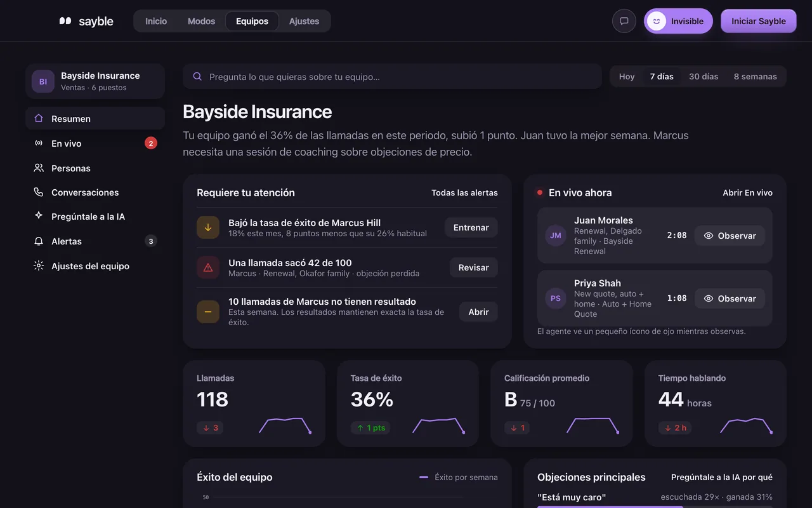
Task: Click Abrir on the missing results alert
Action: click(478, 312)
